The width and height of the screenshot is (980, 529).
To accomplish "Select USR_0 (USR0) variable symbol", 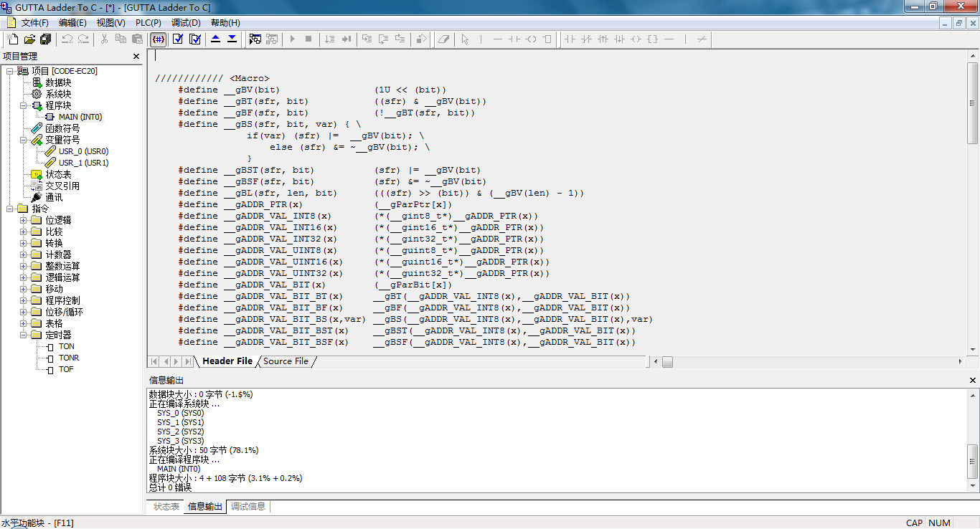I will click(83, 151).
